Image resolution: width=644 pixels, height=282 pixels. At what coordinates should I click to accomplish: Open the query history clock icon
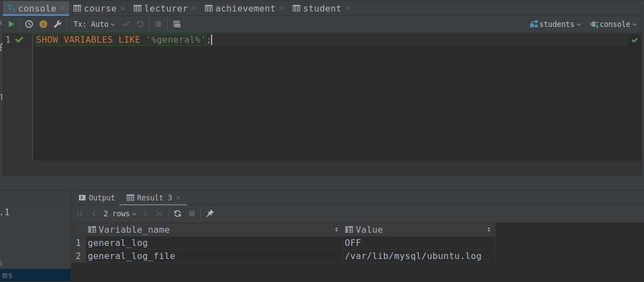tap(29, 24)
